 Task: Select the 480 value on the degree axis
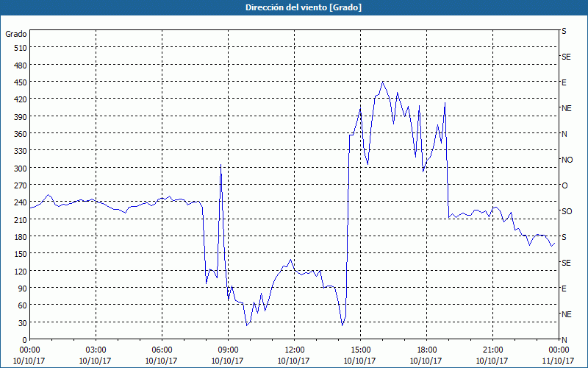pos(21,66)
